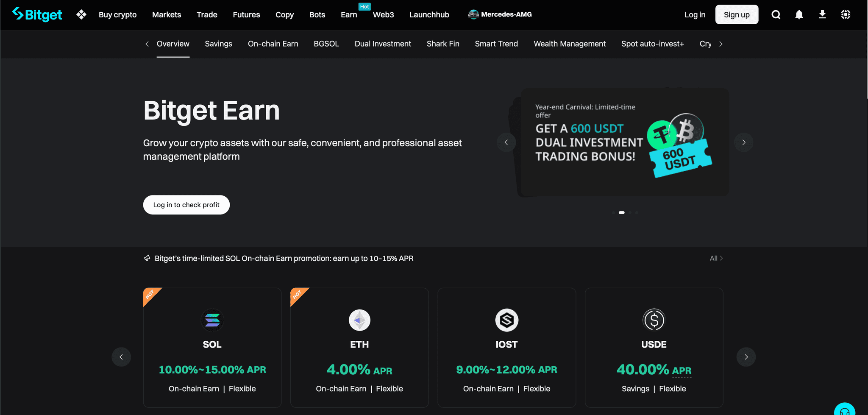The width and height of the screenshot is (868, 415).
Task: Open the Trade menu
Action: (x=207, y=15)
